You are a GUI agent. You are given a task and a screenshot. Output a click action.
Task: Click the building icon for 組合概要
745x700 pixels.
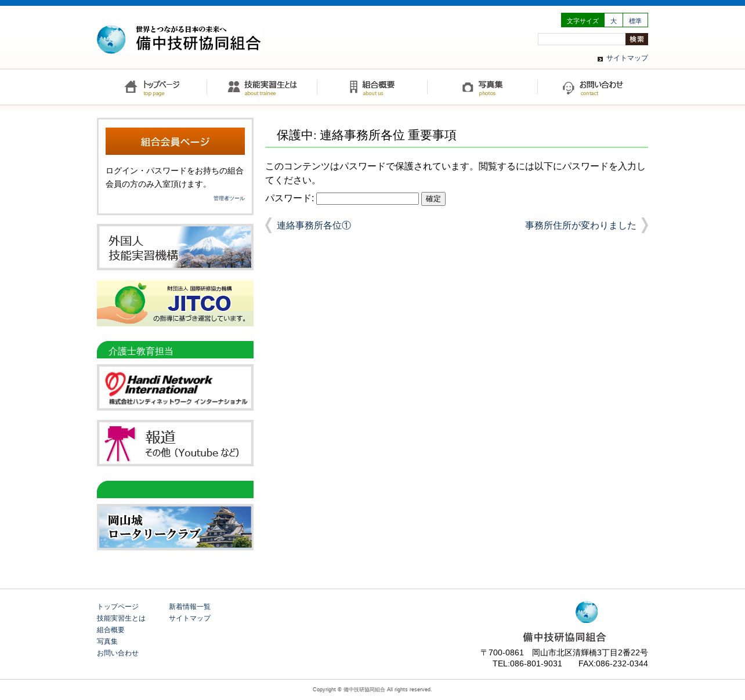coord(353,86)
